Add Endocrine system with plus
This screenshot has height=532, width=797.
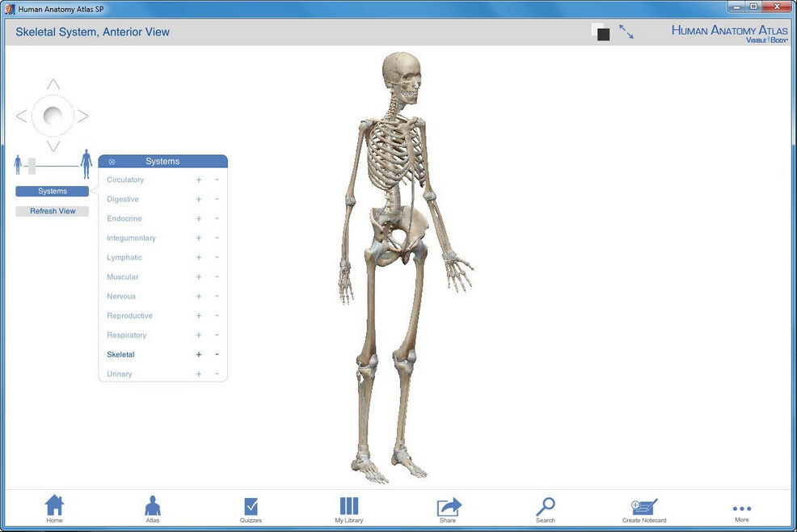coord(199,218)
